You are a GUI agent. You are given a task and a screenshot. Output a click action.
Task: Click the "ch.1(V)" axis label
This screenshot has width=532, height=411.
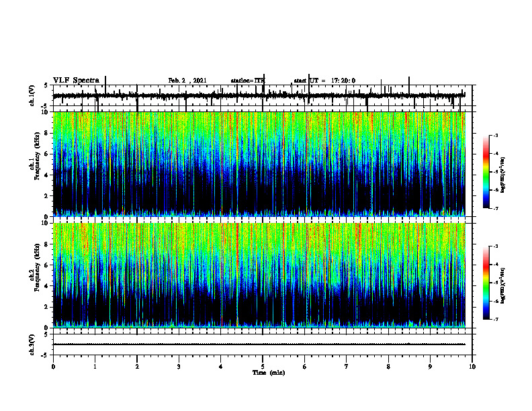32,95
